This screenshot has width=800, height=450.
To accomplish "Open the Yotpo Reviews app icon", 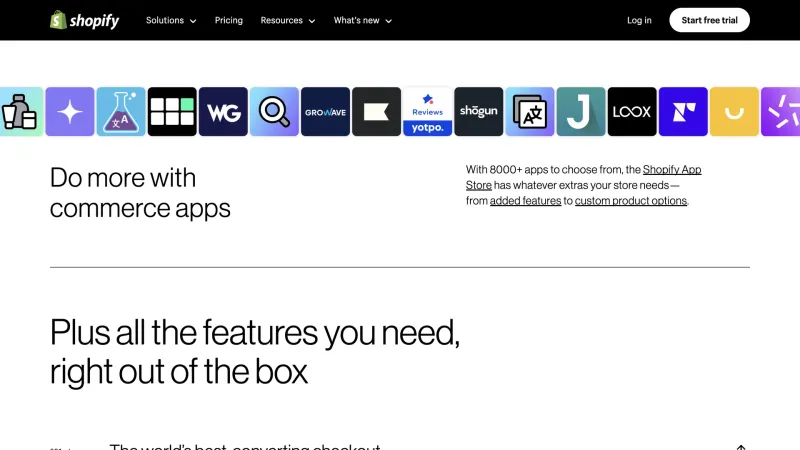I will pyautogui.click(x=427, y=112).
